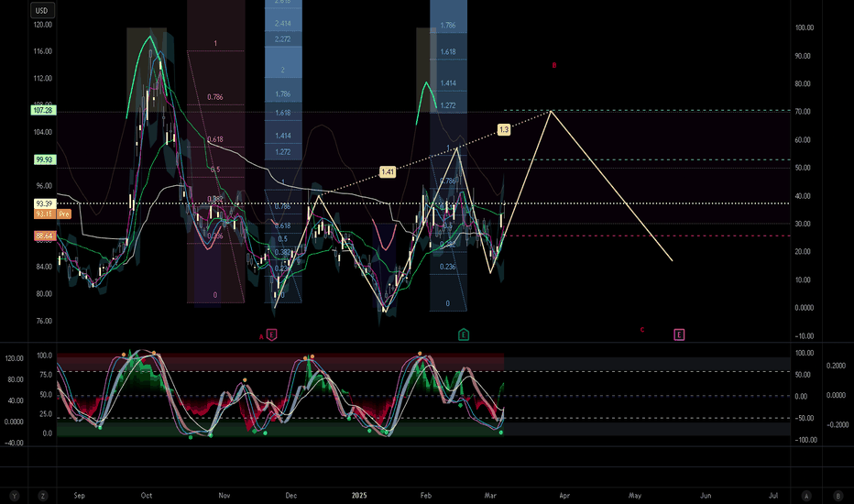854x504 pixels.
Task: Click the green earnings E marker near February
Action: pos(464,334)
